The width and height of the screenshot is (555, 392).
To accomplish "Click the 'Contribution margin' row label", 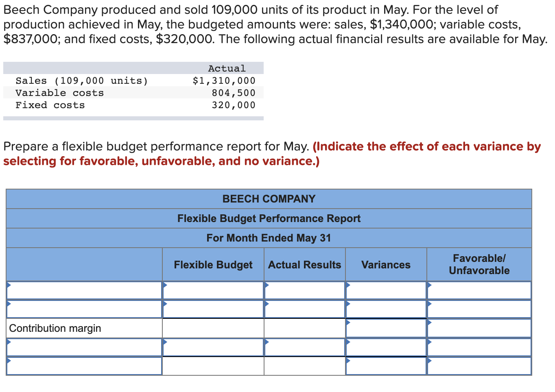I will click(x=55, y=328).
